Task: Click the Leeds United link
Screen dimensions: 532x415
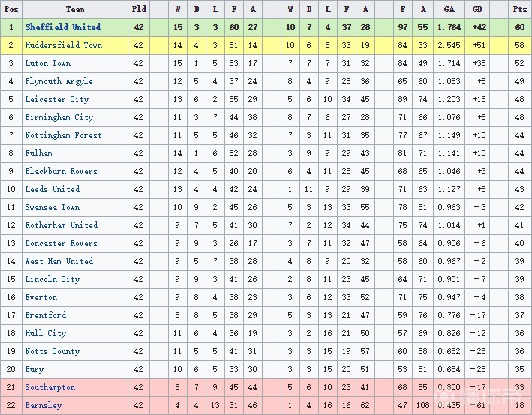Action: point(52,189)
